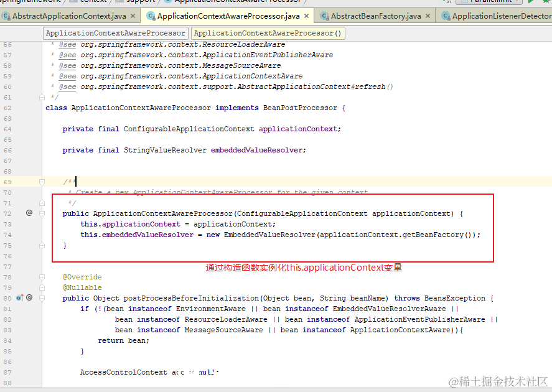Viewport: 552px width, 392px height.
Task: Click closing fold marker at line 75
Action: click(42, 245)
